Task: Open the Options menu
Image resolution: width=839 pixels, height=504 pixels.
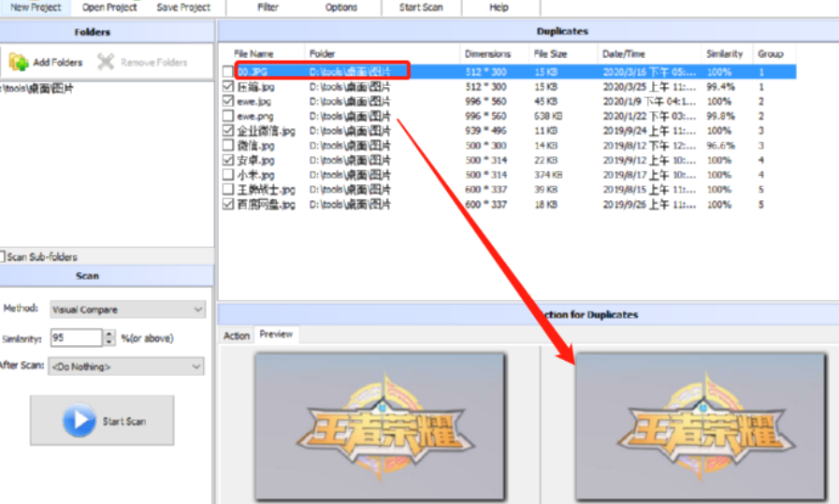Action: pos(340,7)
